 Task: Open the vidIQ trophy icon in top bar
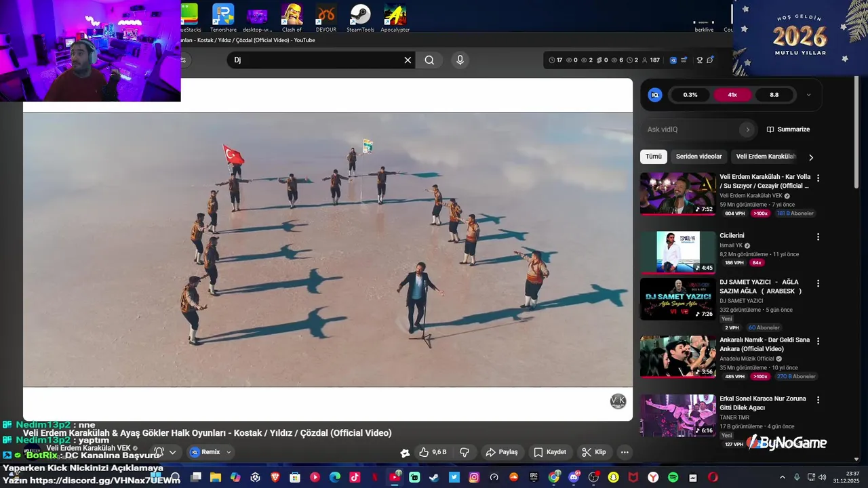point(700,60)
